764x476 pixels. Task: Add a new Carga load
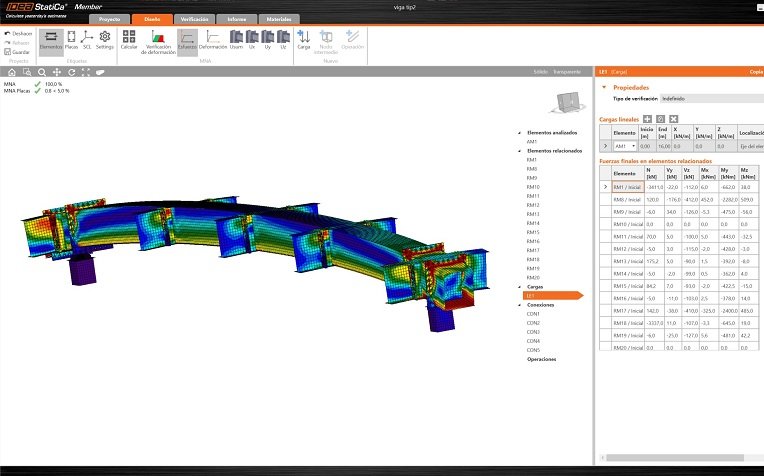(304, 39)
